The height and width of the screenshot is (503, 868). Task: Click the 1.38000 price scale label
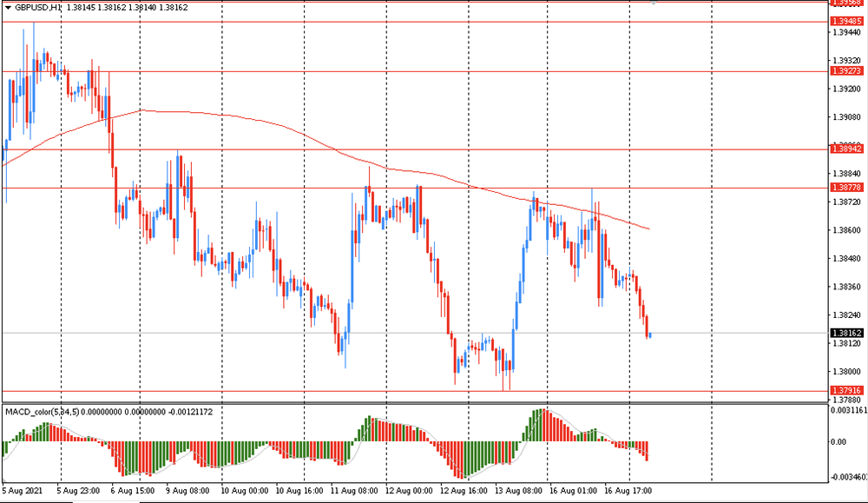(x=847, y=371)
